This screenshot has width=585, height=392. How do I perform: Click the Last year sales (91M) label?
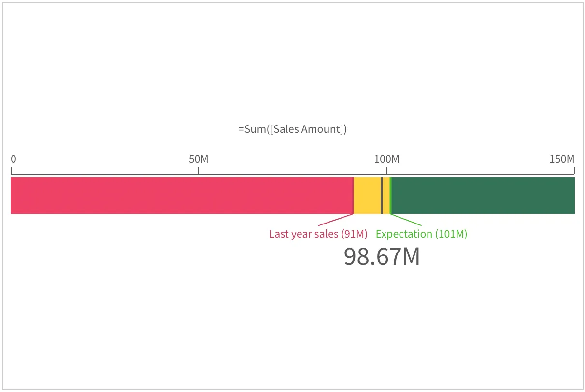[x=318, y=234]
